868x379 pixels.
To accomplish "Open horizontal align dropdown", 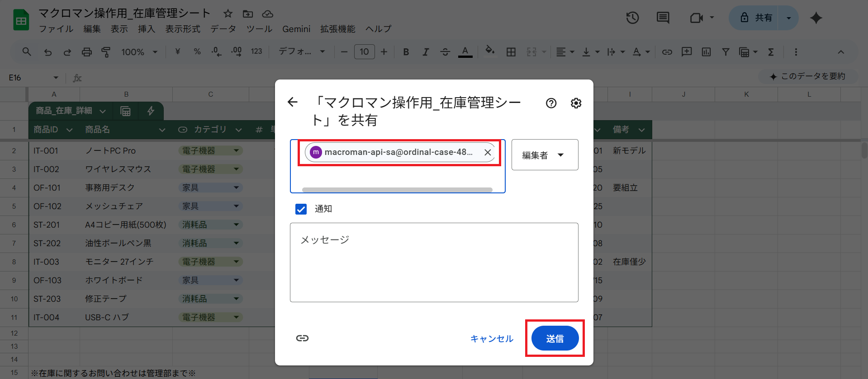I will (565, 52).
